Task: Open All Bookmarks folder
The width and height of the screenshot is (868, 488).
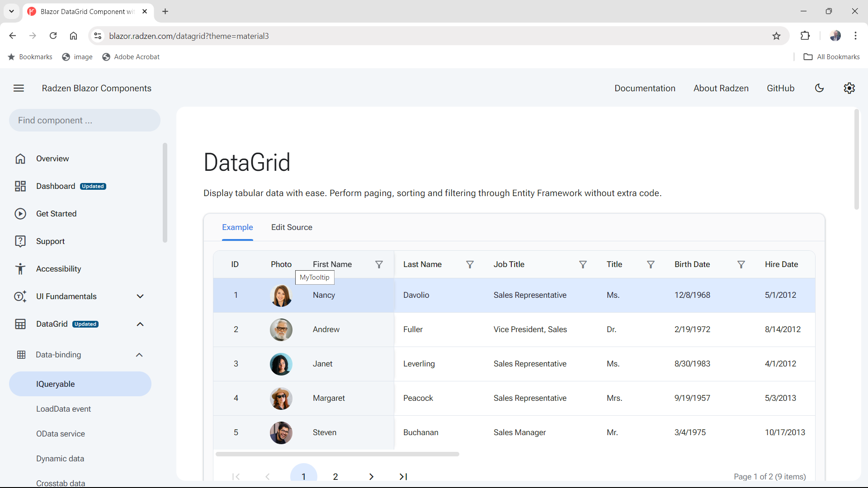Action: click(x=831, y=57)
